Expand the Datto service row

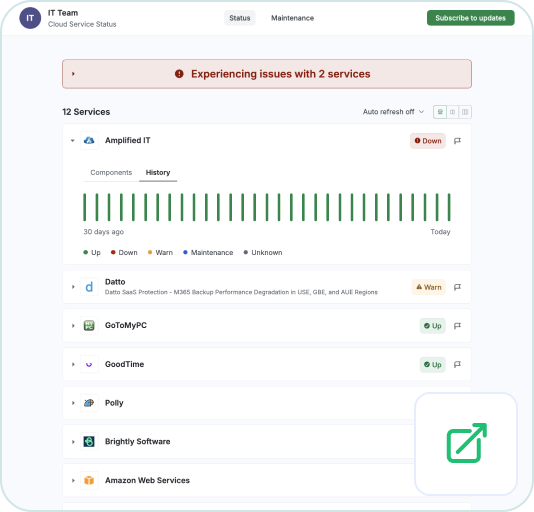tap(73, 287)
